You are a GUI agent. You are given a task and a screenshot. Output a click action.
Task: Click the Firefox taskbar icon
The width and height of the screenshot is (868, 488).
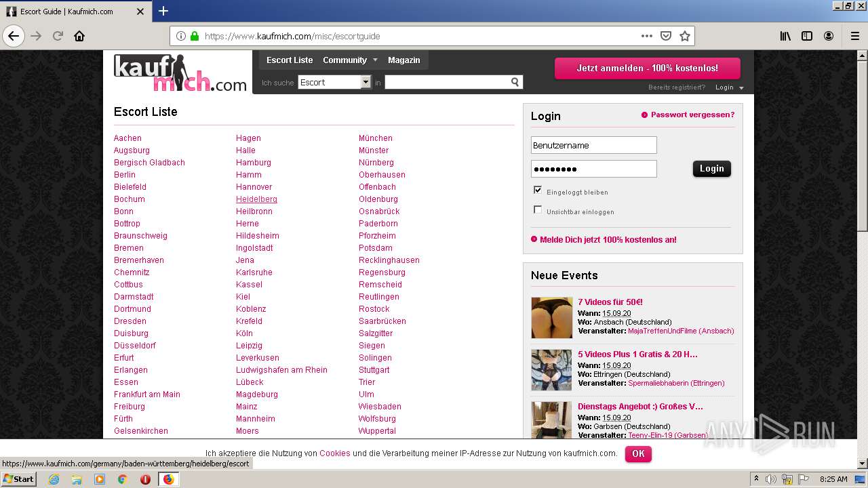[x=168, y=479]
